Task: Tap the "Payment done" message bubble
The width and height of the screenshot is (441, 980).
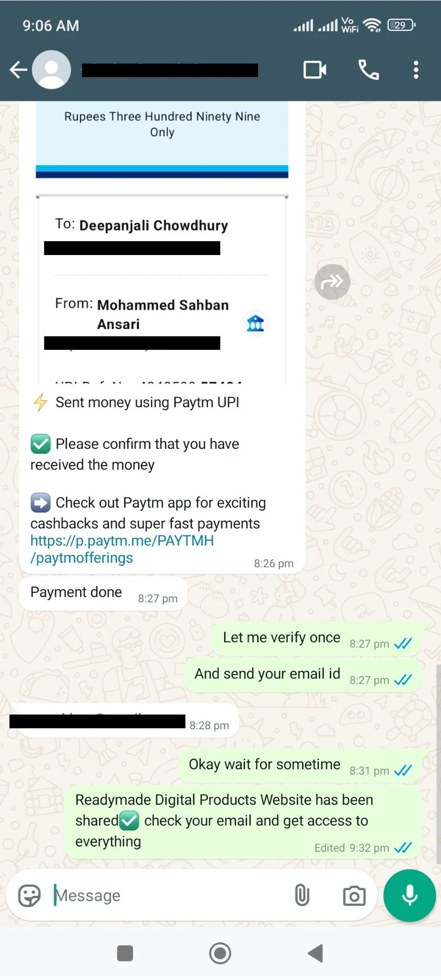Action: tap(103, 593)
